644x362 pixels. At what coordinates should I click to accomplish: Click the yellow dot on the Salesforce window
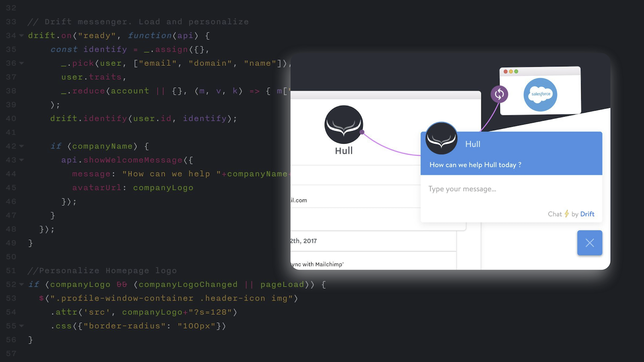pyautogui.click(x=511, y=72)
